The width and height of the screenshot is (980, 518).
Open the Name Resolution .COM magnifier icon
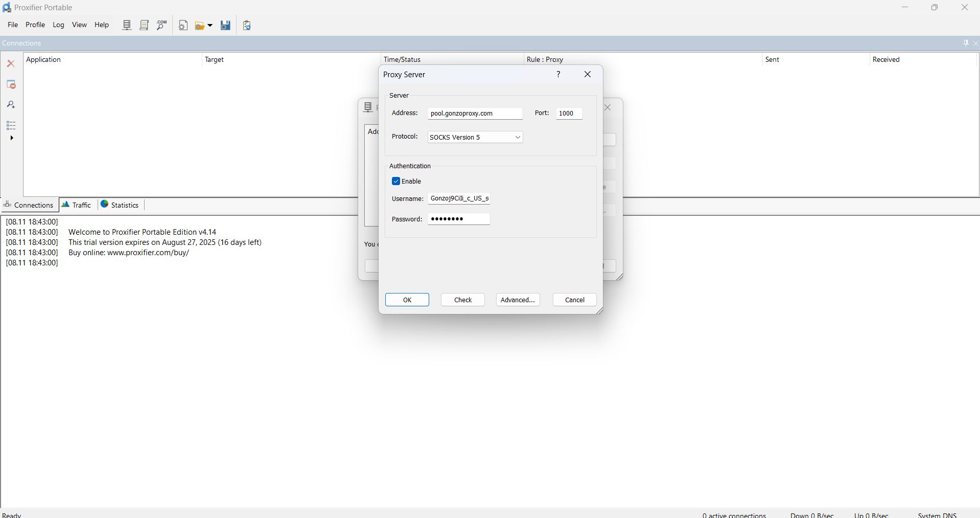point(161,25)
